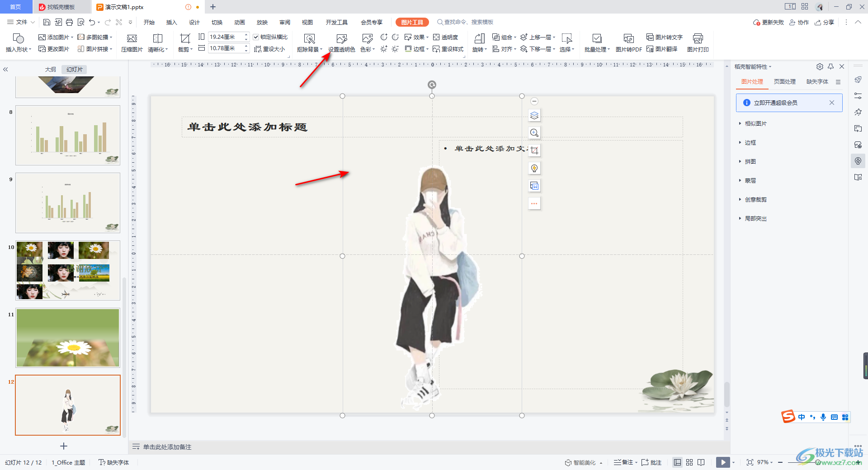Screen dimensions: 868x470
Task: Click Set Transparent Color (设置透明色)
Action: click(x=342, y=43)
